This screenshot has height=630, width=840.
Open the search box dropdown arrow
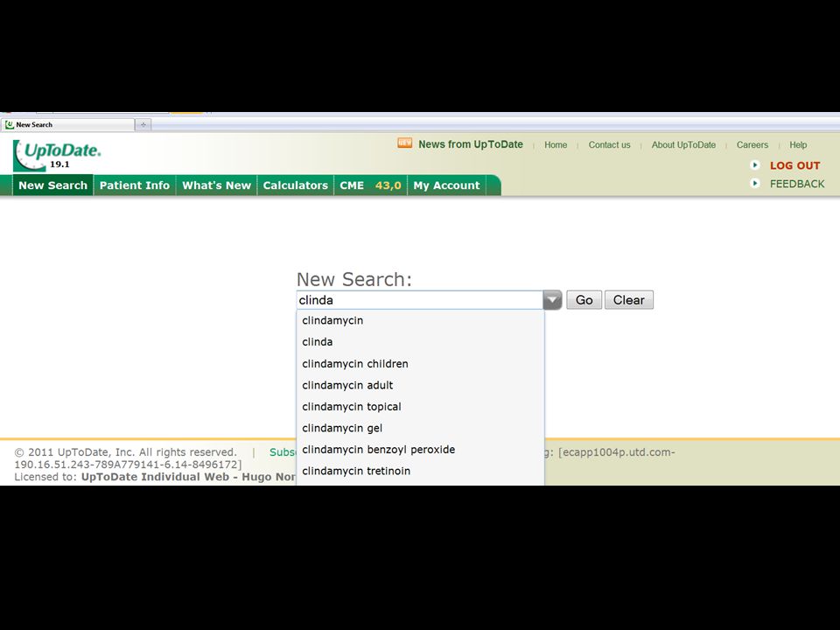(x=552, y=300)
